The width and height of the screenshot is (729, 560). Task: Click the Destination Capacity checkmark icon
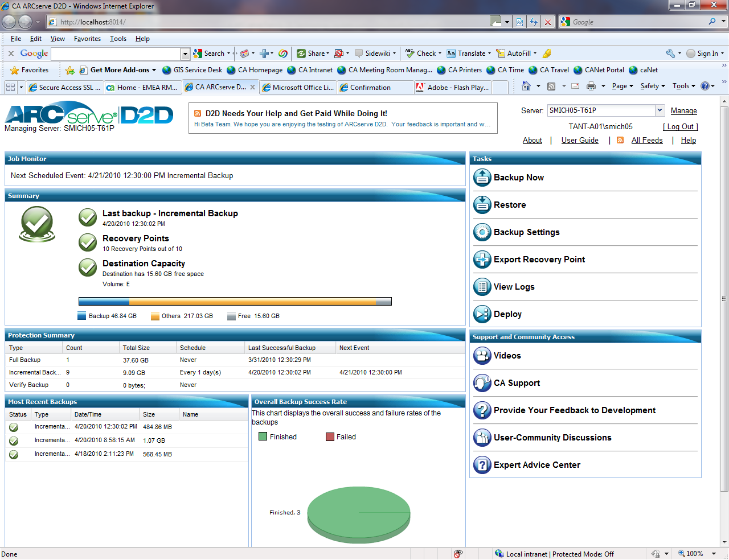[x=88, y=267]
